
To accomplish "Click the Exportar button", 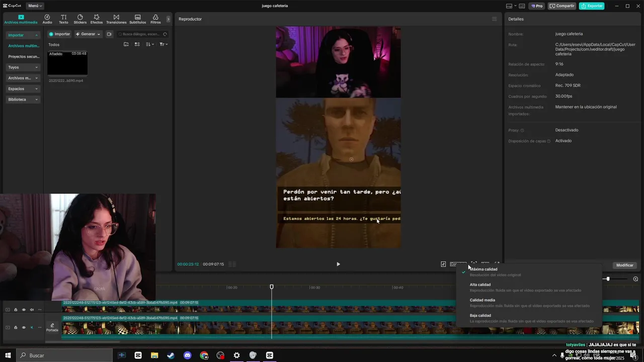I will 592,6.
